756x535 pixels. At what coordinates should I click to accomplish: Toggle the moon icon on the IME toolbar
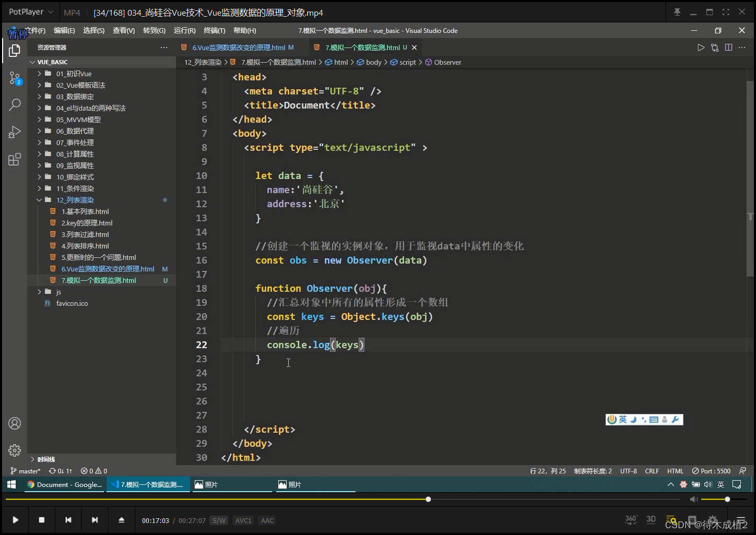633,420
